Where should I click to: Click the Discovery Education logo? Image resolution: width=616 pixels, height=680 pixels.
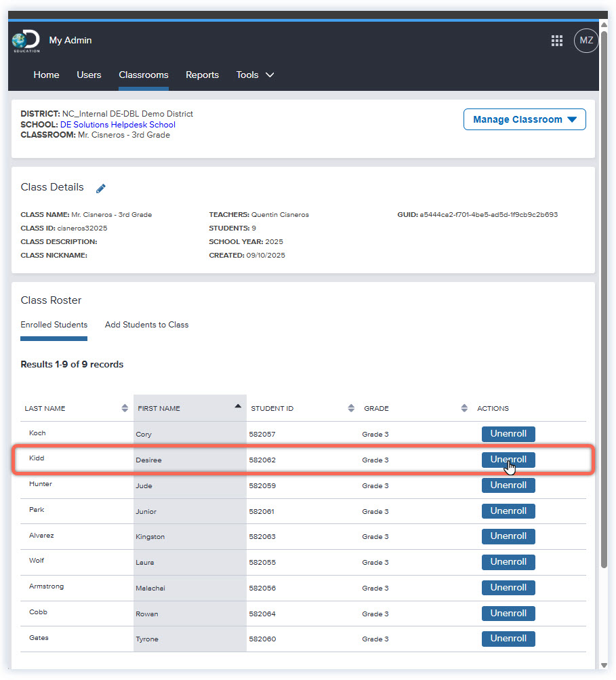[x=26, y=41]
